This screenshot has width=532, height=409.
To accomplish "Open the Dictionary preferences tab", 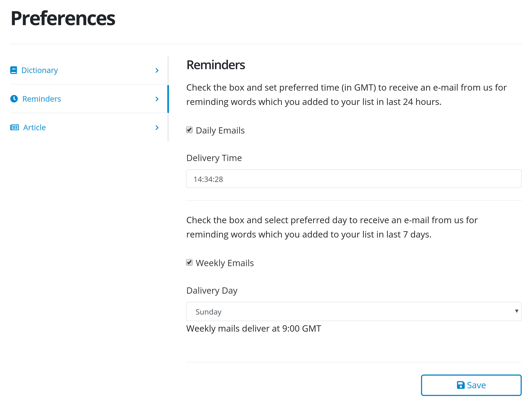I will [x=85, y=70].
